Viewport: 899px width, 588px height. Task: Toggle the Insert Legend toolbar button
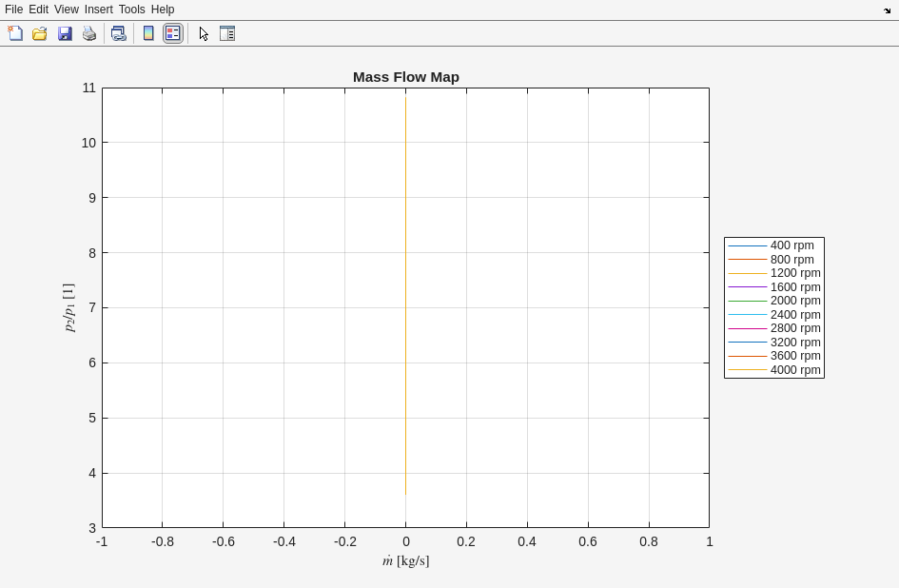coord(172,33)
